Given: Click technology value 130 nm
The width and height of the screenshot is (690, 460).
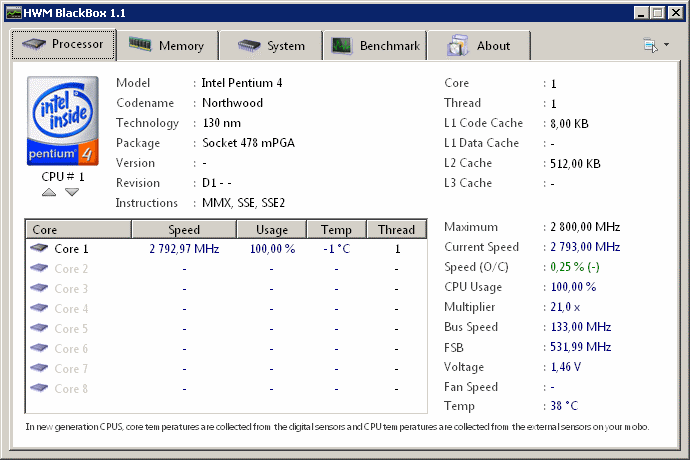Looking at the screenshot, I should pyautogui.click(x=221, y=123).
